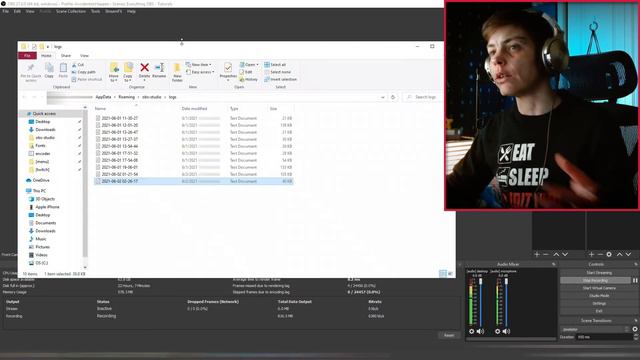Move source up in OBS Sources toolbar
Screen dimensions: 640x360
[620, 254]
